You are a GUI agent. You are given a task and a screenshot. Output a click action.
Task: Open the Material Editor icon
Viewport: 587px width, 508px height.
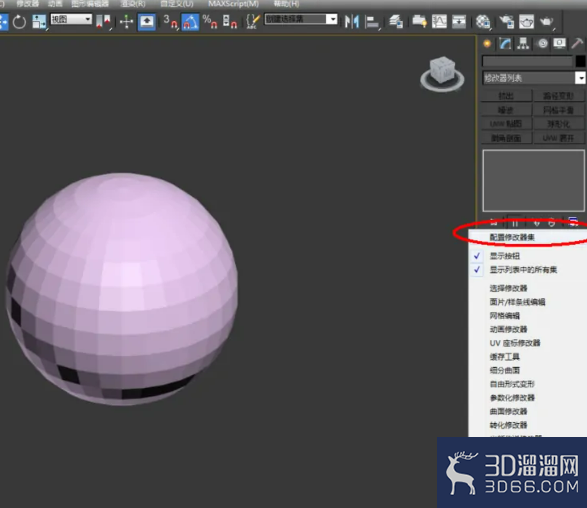click(483, 22)
